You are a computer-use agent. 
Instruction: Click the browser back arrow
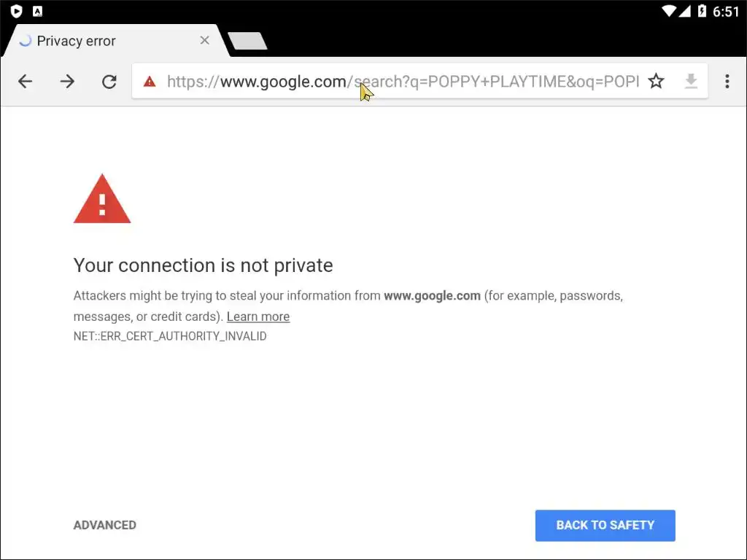(26, 82)
